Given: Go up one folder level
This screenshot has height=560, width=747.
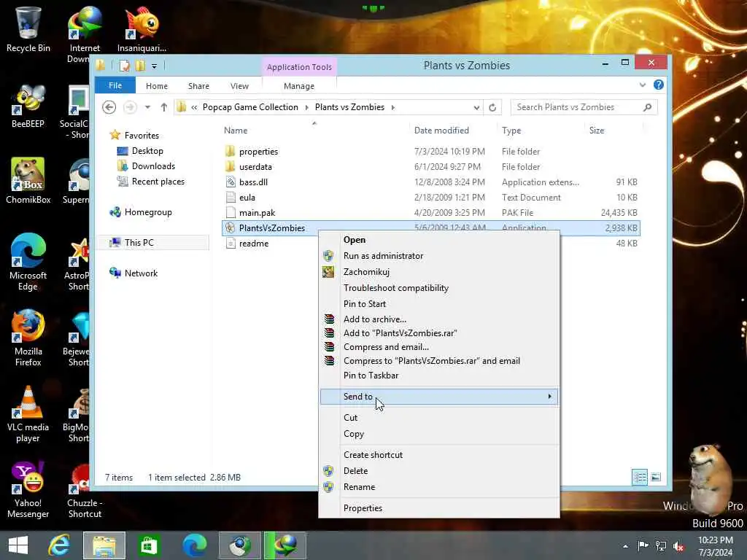Looking at the screenshot, I should 164,107.
